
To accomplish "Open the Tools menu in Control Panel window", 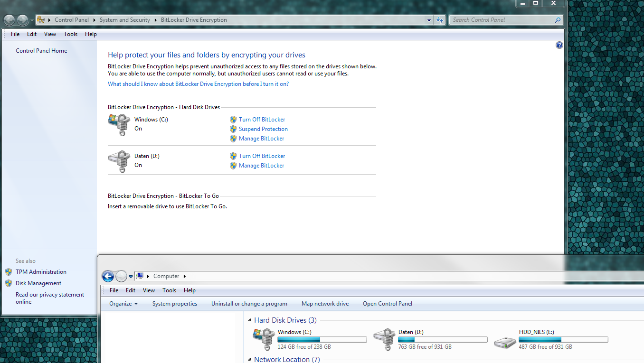I will pyautogui.click(x=70, y=34).
